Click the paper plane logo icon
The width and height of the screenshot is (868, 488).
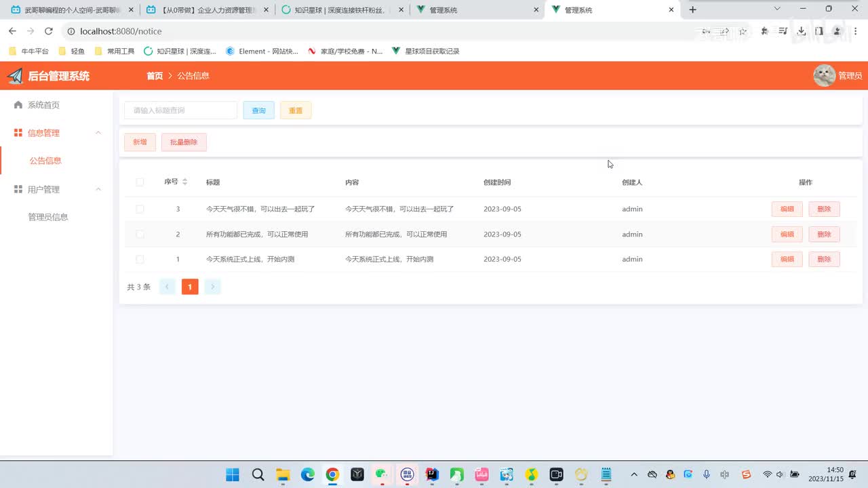[x=15, y=76]
